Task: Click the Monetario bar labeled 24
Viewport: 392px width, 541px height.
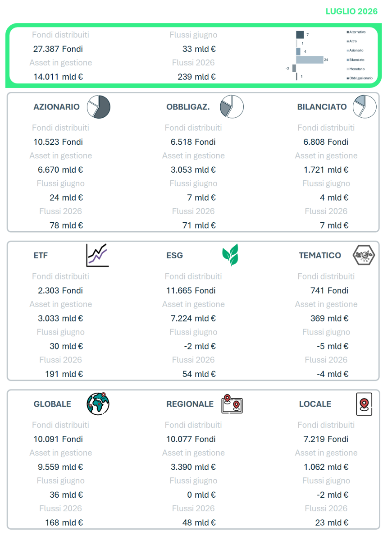Action: 310,60
